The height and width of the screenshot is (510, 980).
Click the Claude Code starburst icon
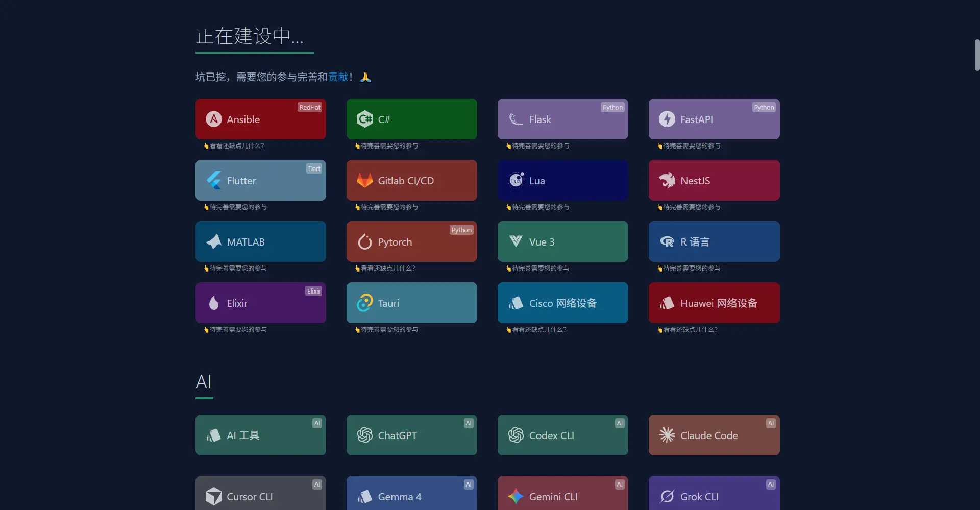pos(667,435)
